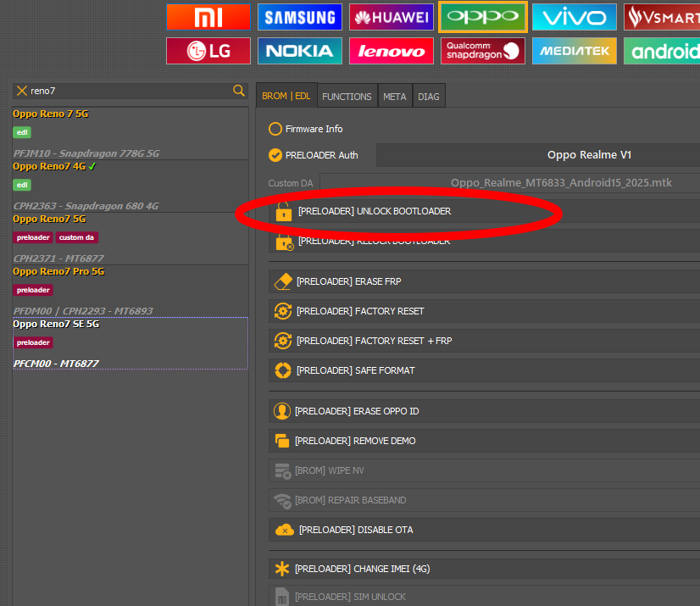This screenshot has width=700, height=606.
Task: Switch to the META tab
Action: point(395,97)
